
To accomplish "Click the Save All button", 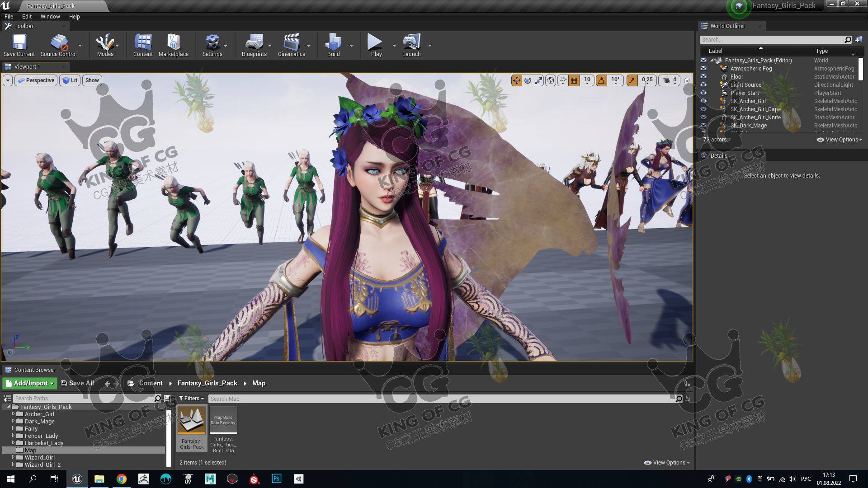I will click(77, 383).
